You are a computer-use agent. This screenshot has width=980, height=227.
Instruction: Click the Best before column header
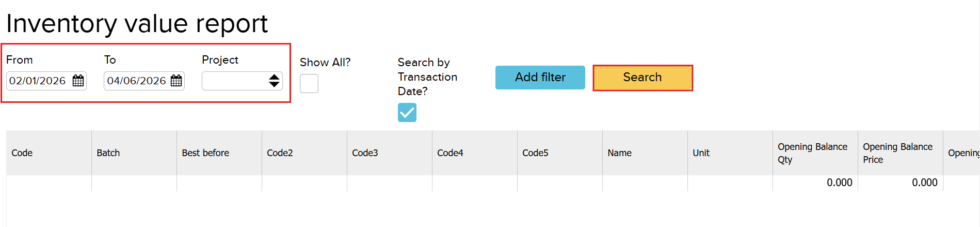tap(205, 153)
